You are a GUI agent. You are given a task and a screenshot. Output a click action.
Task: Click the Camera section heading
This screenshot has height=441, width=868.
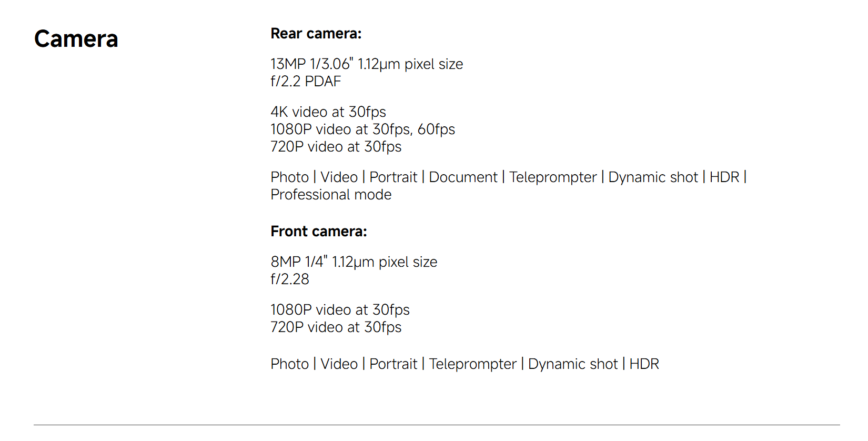(x=76, y=39)
